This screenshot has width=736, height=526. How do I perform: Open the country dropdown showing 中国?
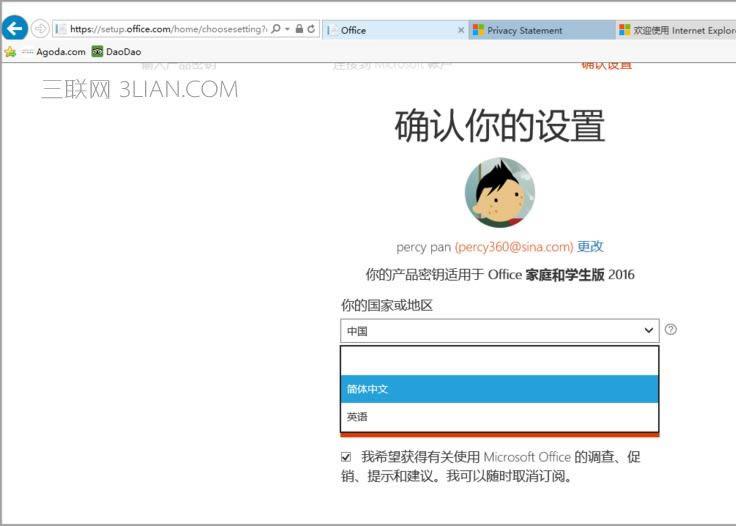click(500, 331)
